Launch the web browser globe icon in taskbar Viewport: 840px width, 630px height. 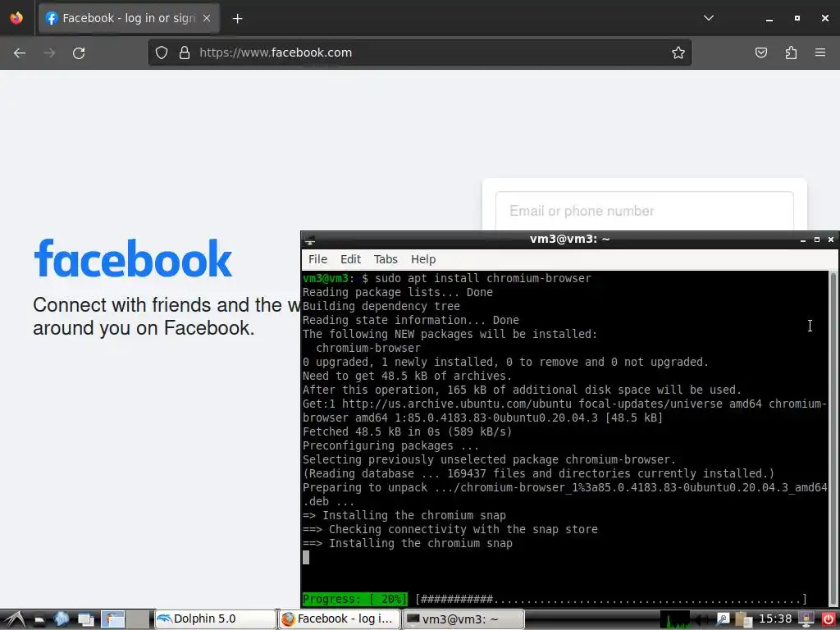[61, 619]
